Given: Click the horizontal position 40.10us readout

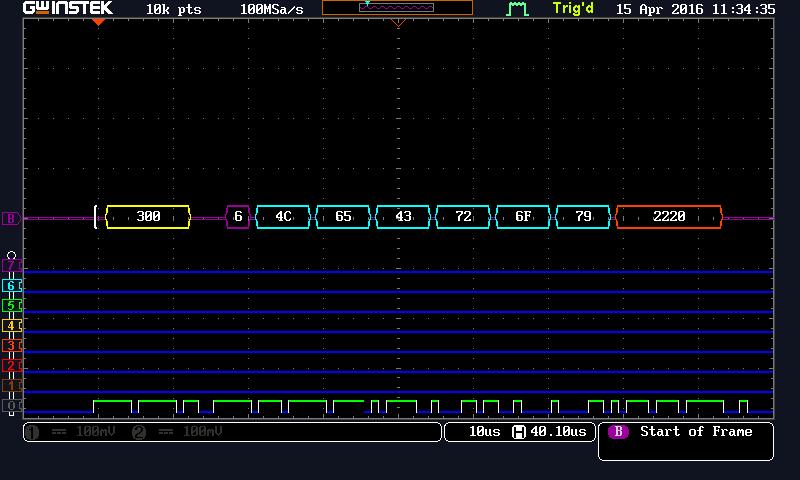Looking at the screenshot, I should [x=551, y=432].
